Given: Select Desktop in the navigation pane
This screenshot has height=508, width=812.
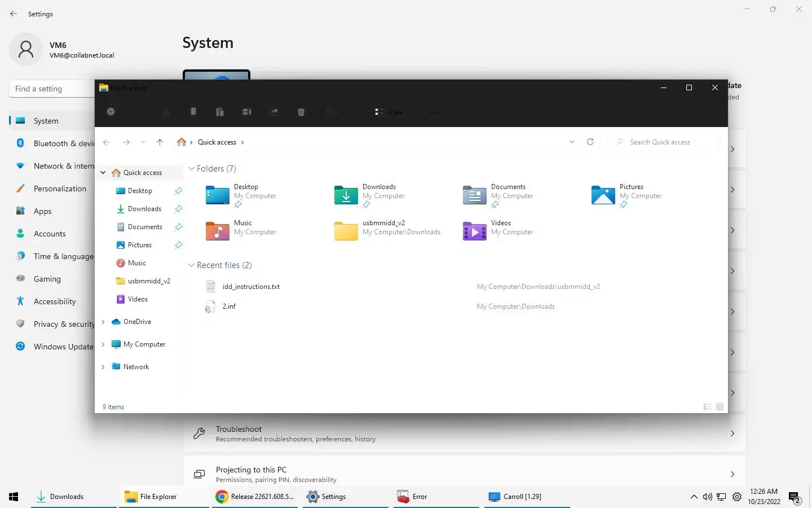Looking at the screenshot, I should (140, 191).
